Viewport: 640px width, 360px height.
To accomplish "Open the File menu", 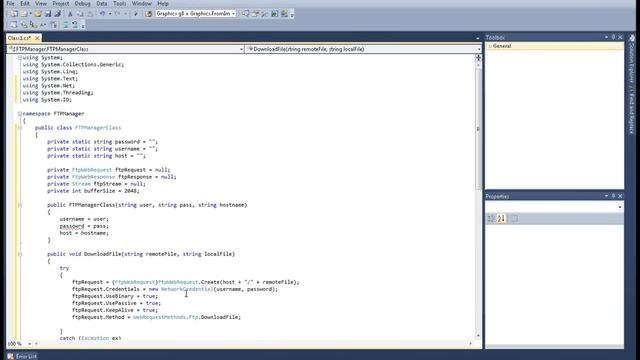I will (10, 4).
